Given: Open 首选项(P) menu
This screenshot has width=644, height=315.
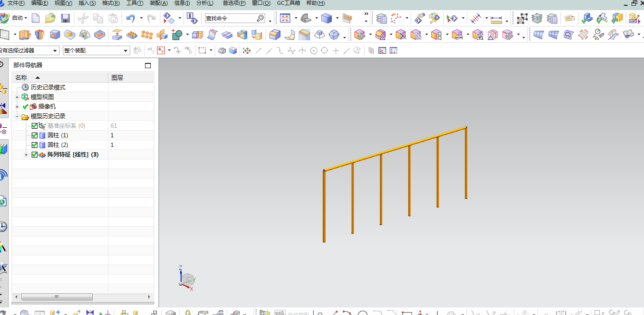Looking at the screenshot, I should [x=234, y=3].
